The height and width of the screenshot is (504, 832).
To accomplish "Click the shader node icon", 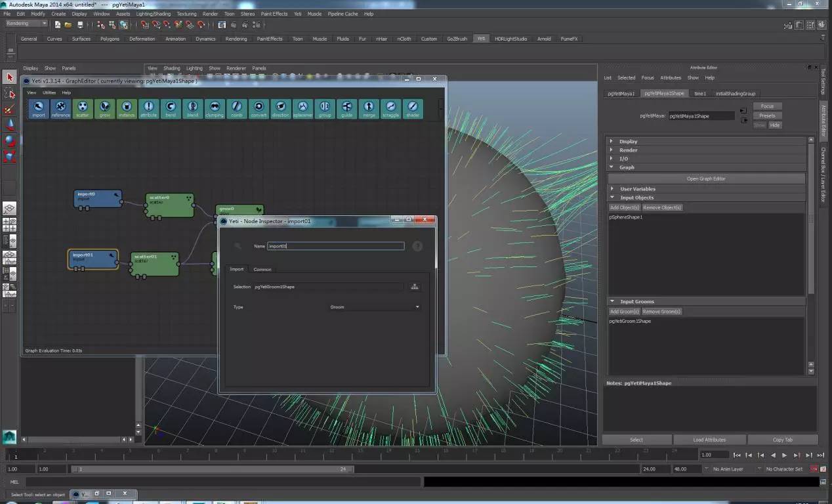I will pos(413,108).
